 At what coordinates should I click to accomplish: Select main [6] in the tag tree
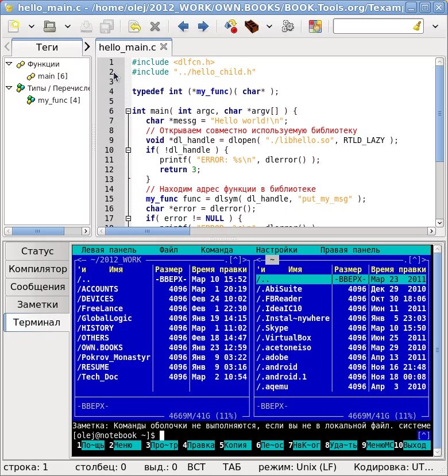pyautogui.click(x=52, y=76)
